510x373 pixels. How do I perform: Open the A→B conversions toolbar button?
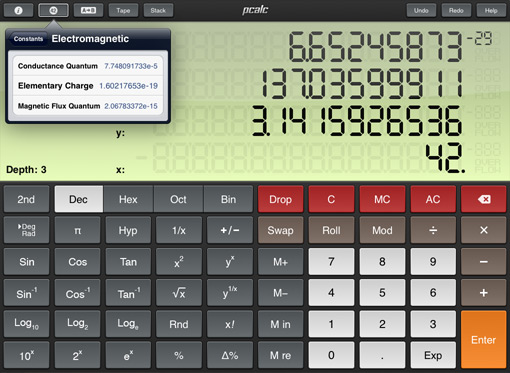click(88, 10)
